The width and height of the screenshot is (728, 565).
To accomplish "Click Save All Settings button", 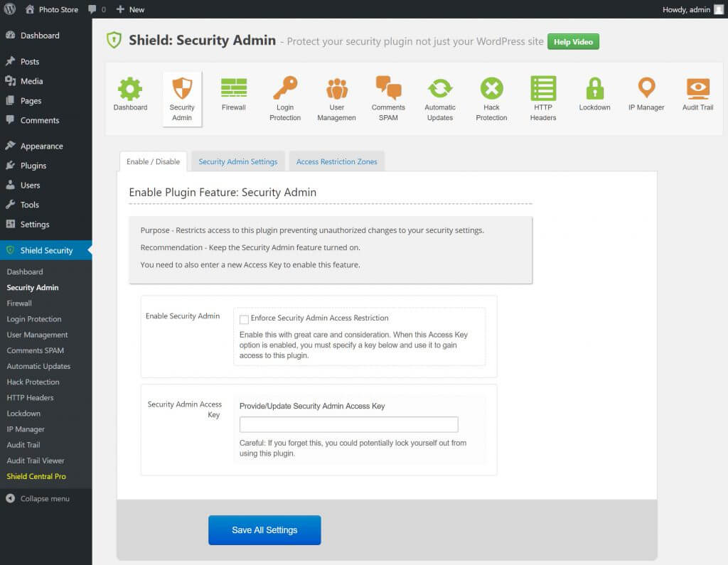I will click(x=264, y=529).
